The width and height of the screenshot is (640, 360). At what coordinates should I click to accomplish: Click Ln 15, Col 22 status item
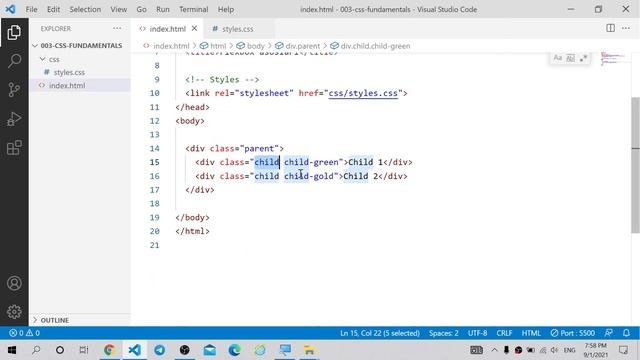380,333
